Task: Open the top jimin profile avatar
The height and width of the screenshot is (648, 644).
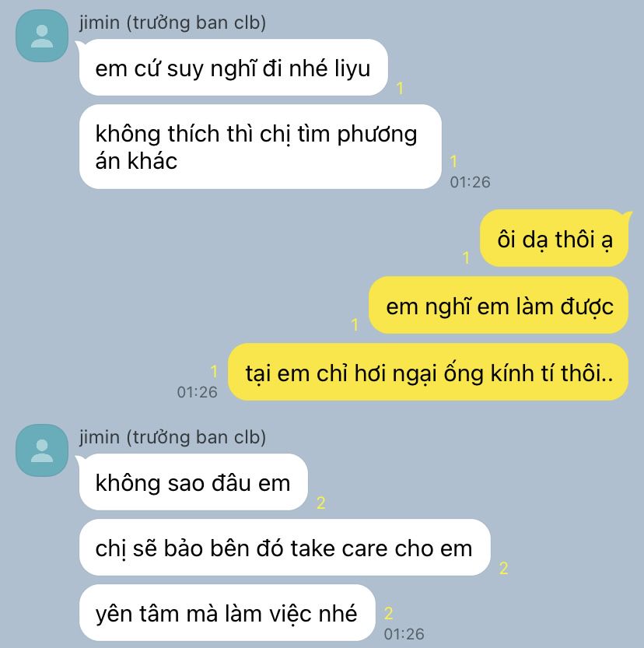Action: click(42, 37)
